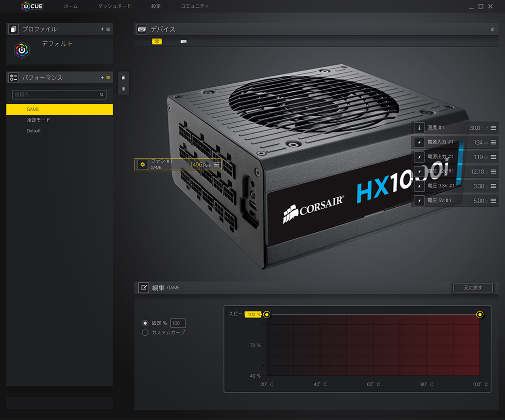The width and height of the screenshot is (505, 420).
Task: Click the 3.30 V voltage value
Action: [x=480, y=186]
